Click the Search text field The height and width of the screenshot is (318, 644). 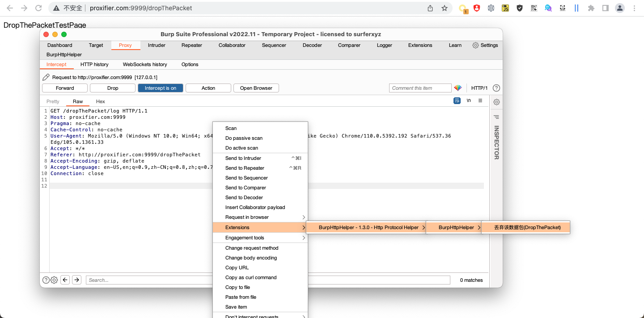pyautogui.click(x=268, y=280)
